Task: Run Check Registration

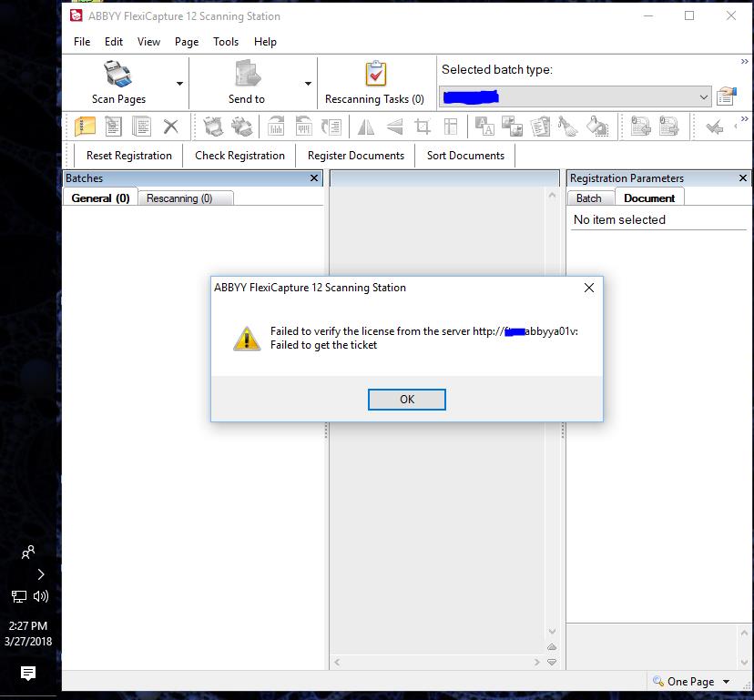Action: (239, 156)
